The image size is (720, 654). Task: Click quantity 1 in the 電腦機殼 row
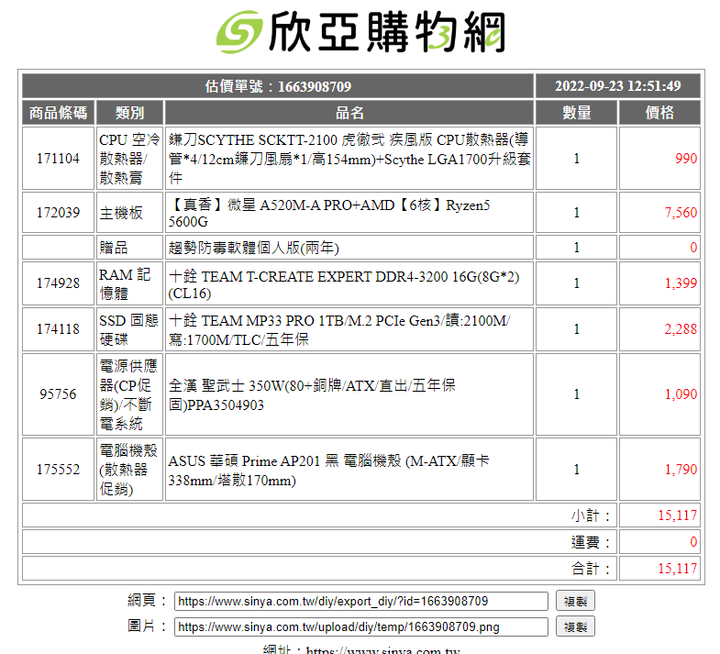576,469
